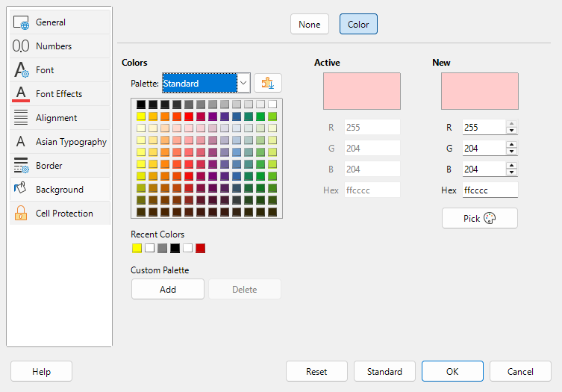Screen dimensions: 562x392
Task: Choose pure red swatch in second row
Action: (x=189, y=116)
